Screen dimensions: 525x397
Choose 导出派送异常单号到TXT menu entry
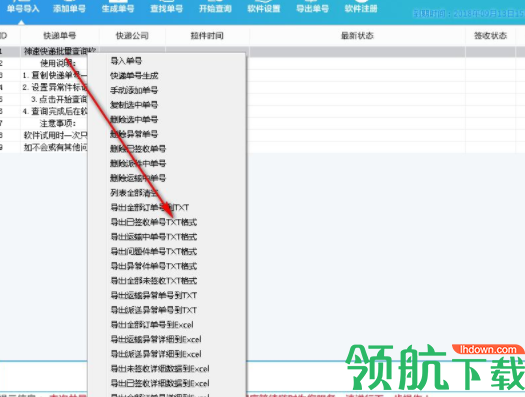(154, 310)
